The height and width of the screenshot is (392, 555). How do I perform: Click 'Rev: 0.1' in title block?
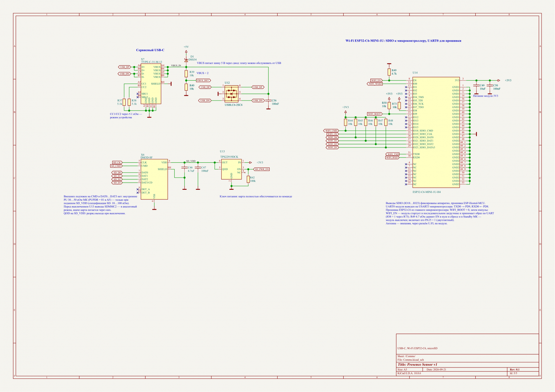point(514,370)
